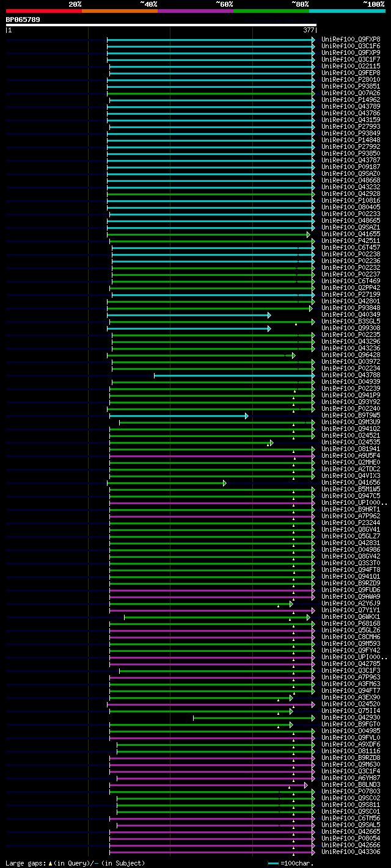391x868 pixels.
Task: Select the UniRef100_C8CMH6 label
Action: coord(351,637)
